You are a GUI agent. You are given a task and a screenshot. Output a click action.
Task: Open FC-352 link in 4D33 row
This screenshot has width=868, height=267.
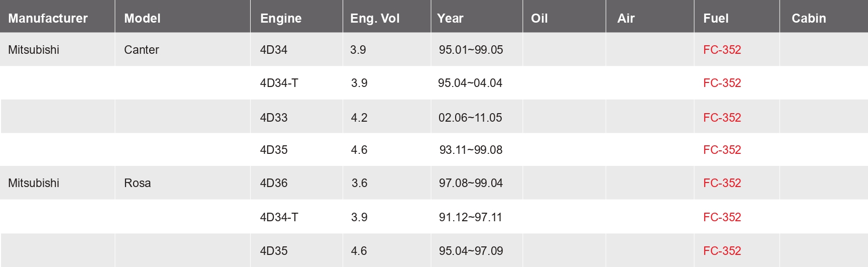(722, 118)
